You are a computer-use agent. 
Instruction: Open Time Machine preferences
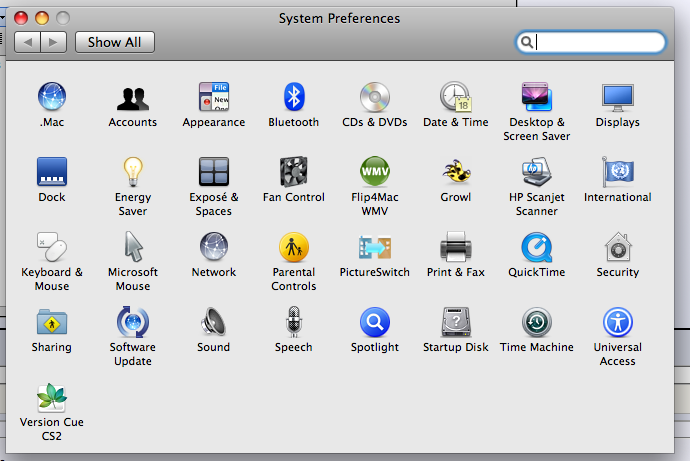[x=537, y=323]
